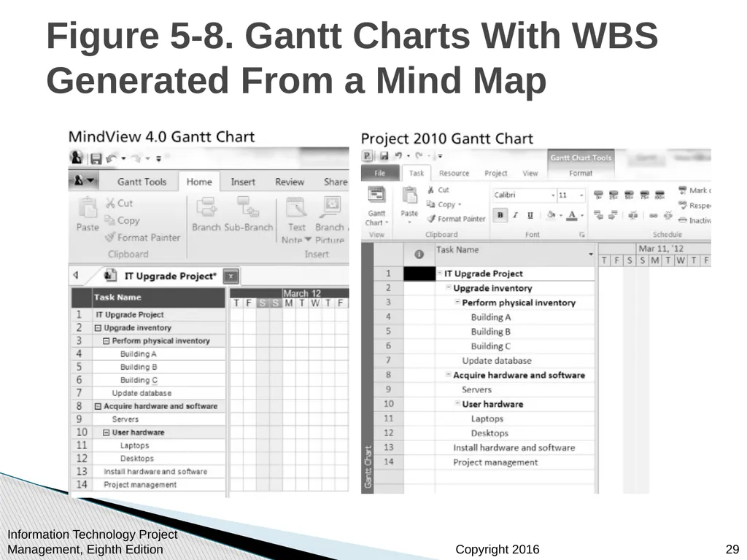Click Format Painter in Project 2010 ribbon

click(x=456, y=219)
